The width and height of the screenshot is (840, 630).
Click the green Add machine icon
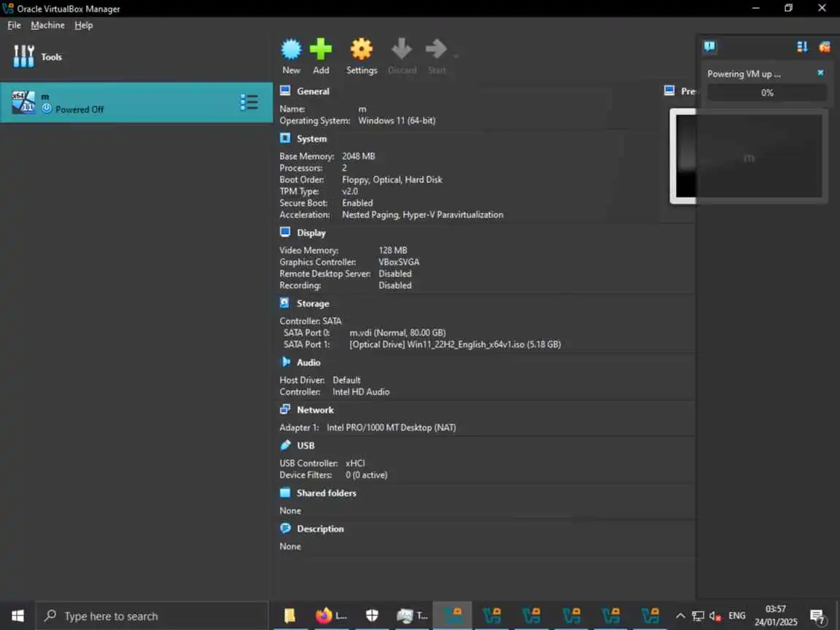(321, 50)
